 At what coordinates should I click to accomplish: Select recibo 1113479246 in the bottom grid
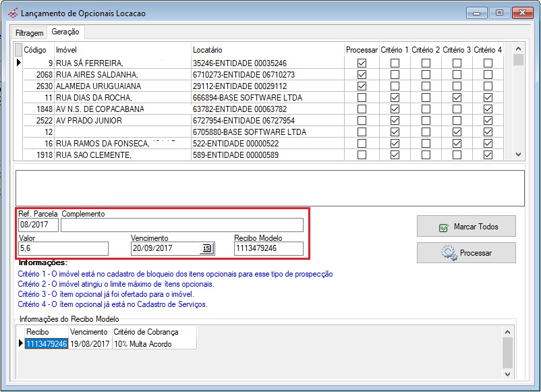[x=47, y=344]
